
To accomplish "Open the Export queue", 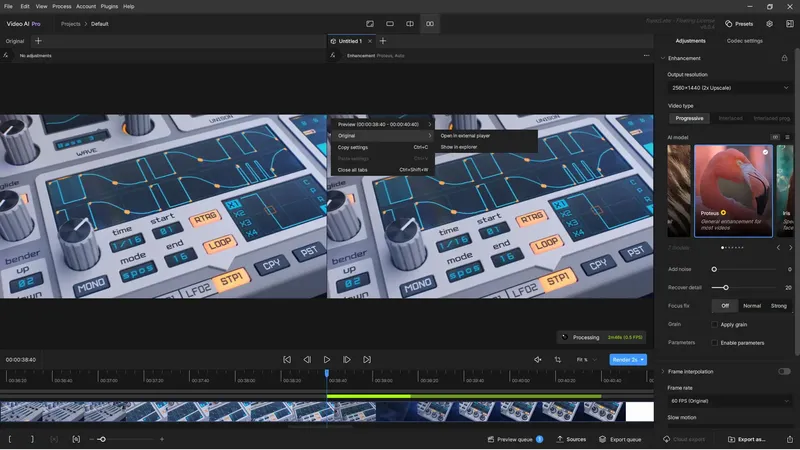I will 619,439.
